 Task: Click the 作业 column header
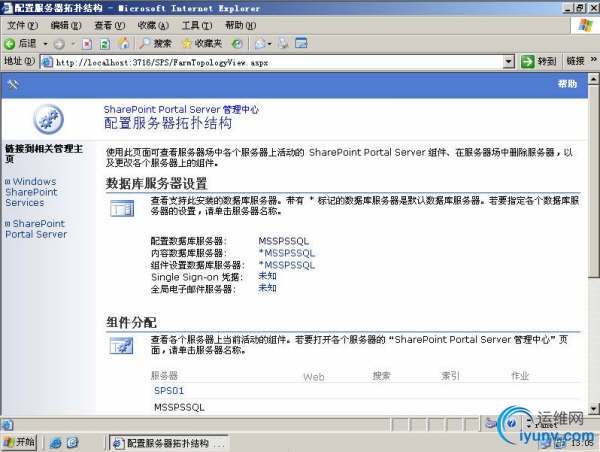click(x=520, y=376)
